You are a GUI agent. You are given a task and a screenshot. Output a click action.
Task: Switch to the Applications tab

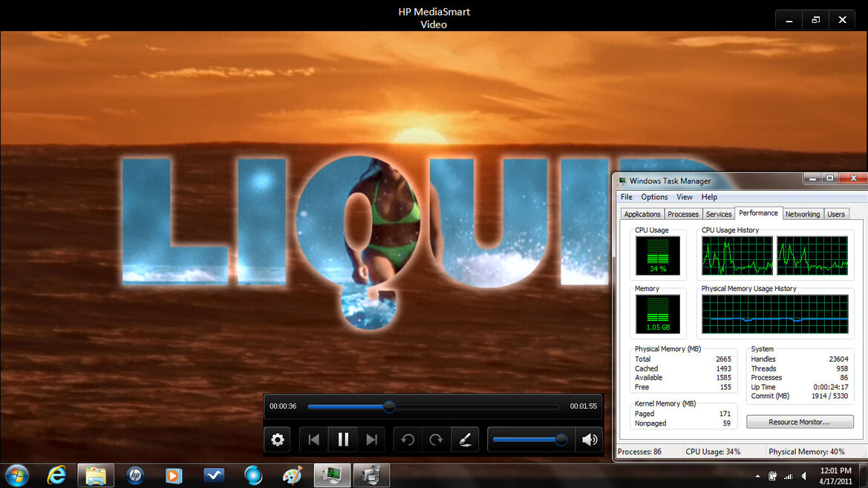click(642, 215)
